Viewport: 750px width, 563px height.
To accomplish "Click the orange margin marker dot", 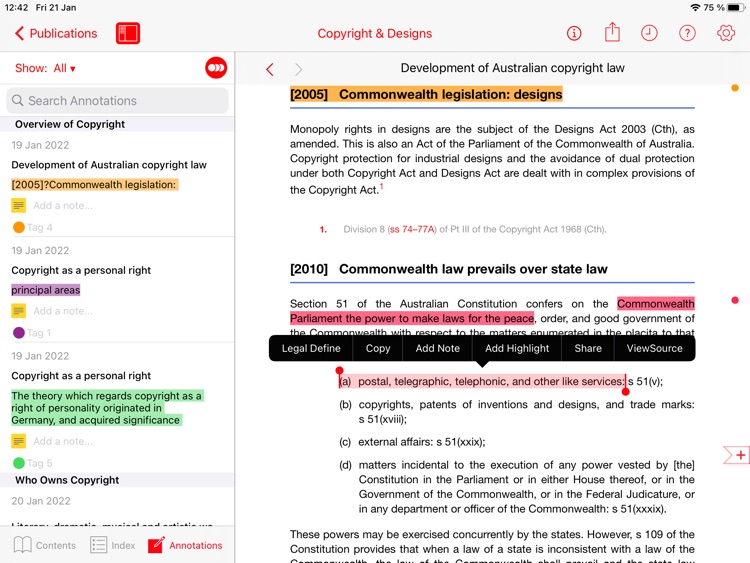I will point(735,88).
